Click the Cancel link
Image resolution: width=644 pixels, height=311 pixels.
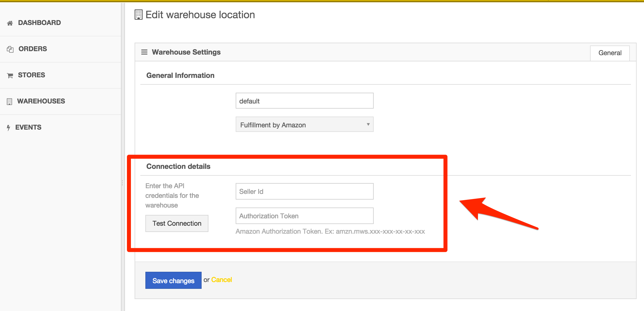click(x=221, y=280)
